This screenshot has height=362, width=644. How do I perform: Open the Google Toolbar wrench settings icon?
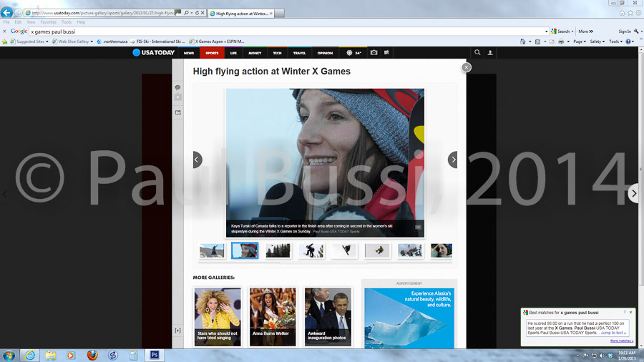coord(636,31)
